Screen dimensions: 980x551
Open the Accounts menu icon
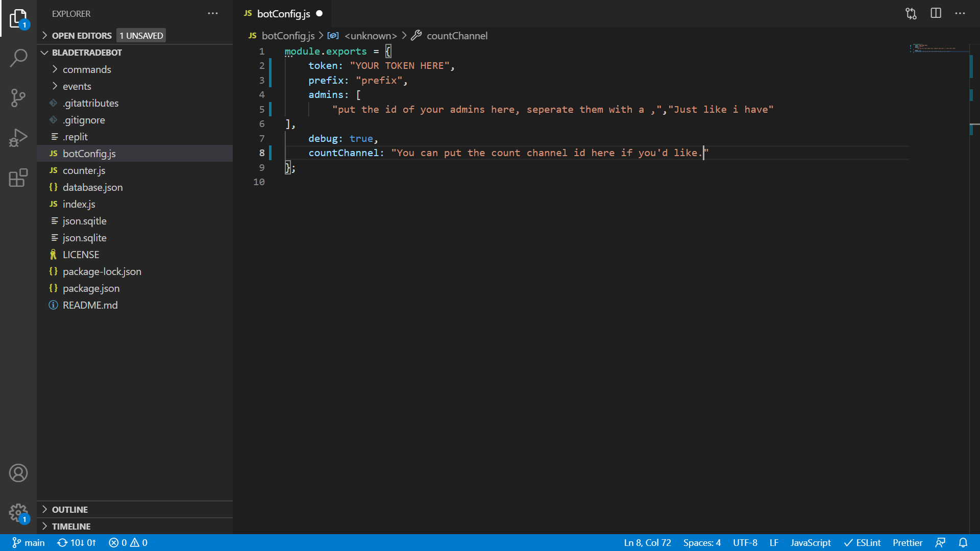[18, 473]
